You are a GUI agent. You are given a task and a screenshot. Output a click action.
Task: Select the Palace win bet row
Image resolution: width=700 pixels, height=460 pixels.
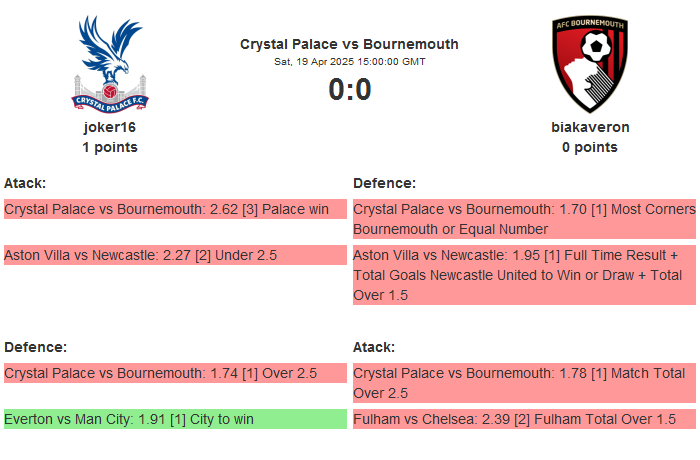175,209
